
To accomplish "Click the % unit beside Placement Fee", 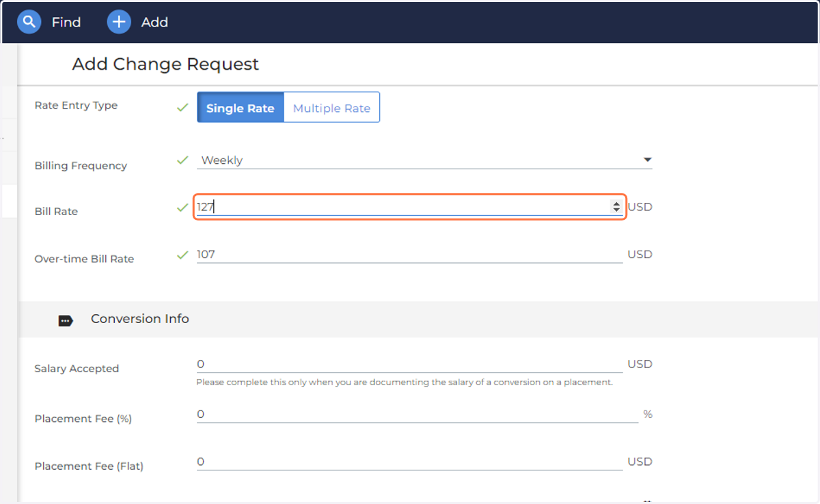I will 648,414.
